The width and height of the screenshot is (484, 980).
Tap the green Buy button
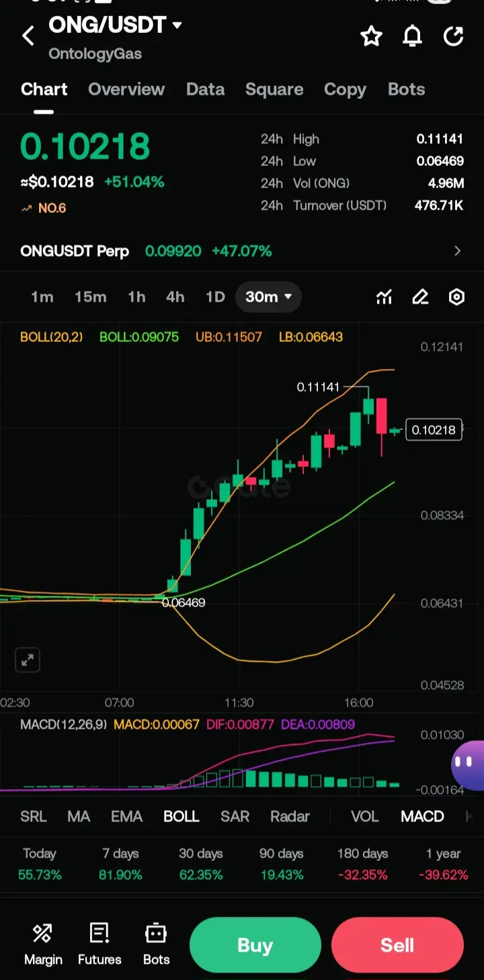tap(255, 946)
